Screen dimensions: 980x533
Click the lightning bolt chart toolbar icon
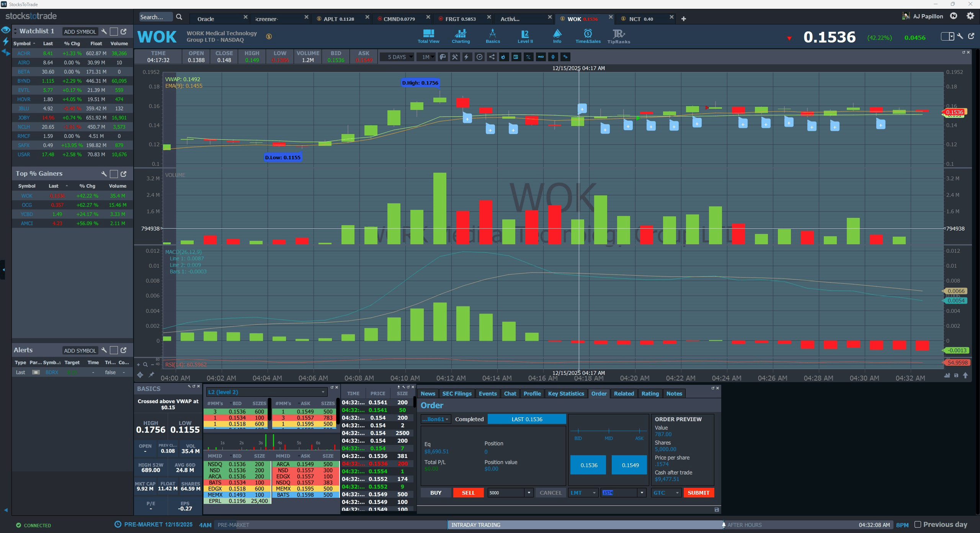[467, 57]
